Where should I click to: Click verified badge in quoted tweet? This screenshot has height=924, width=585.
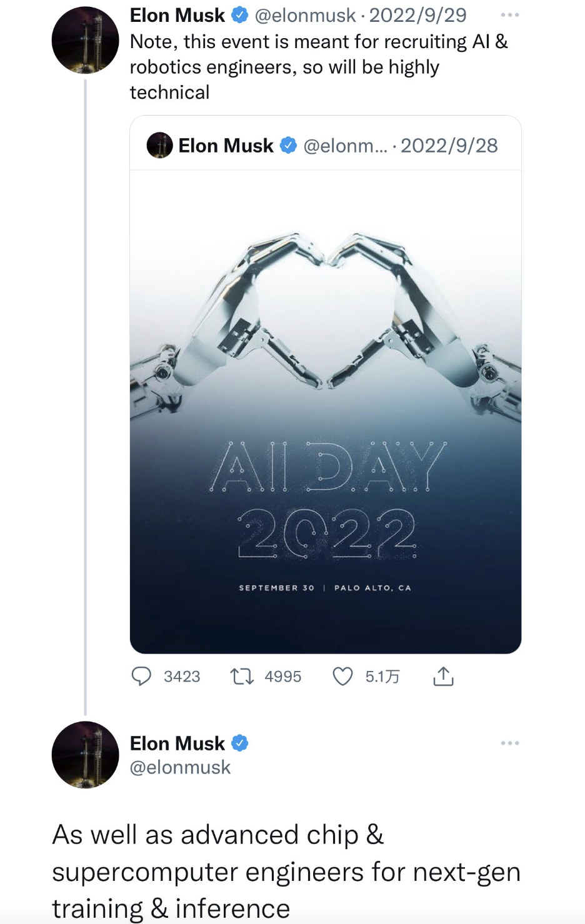click(x=288, y=146)
